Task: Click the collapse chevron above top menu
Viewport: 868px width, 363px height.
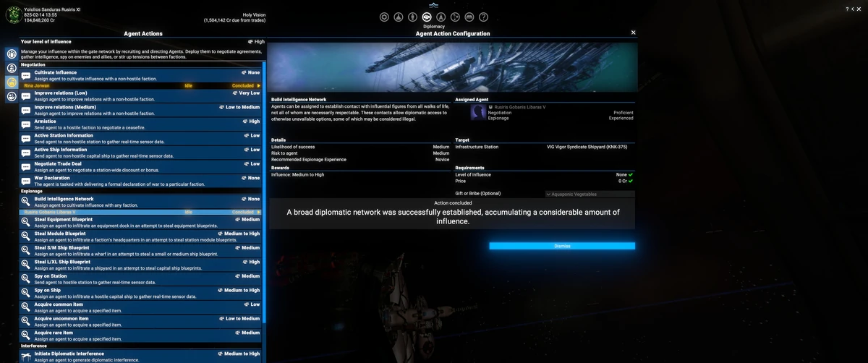Action: pos(434,4)
